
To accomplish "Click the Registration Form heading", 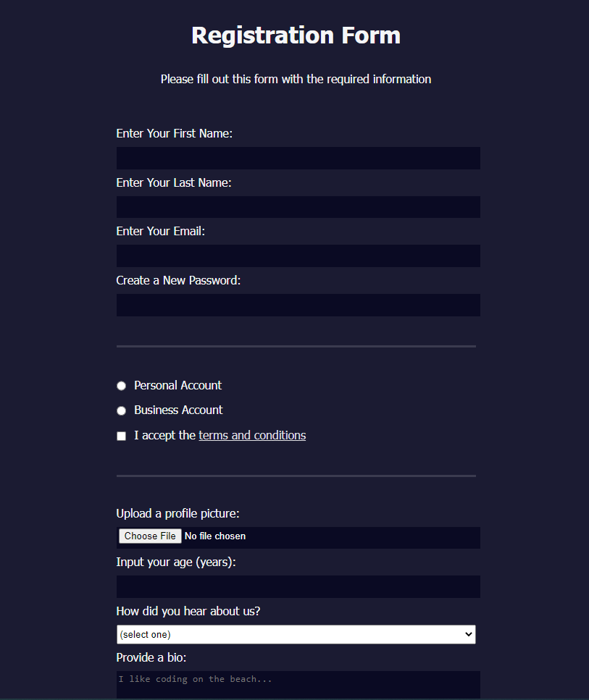I will click(296, 35).
